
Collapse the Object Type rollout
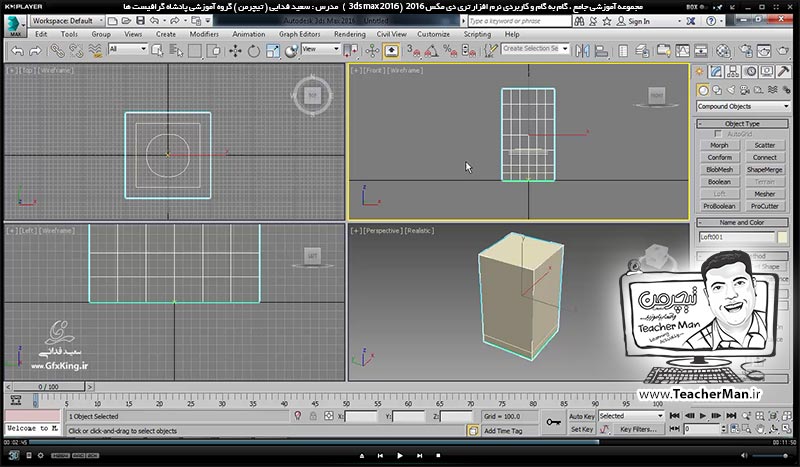click(x=742, y=124)
